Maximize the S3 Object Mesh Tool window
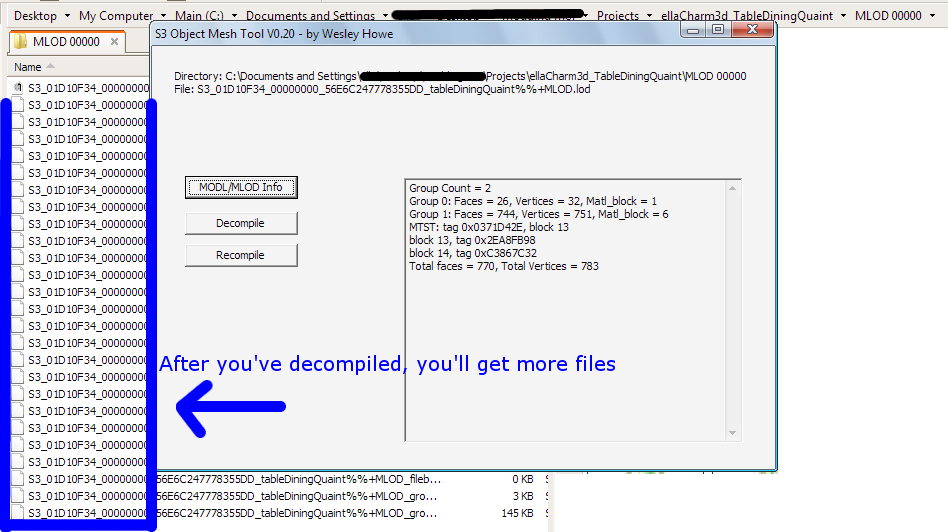 tap(718, 30)
